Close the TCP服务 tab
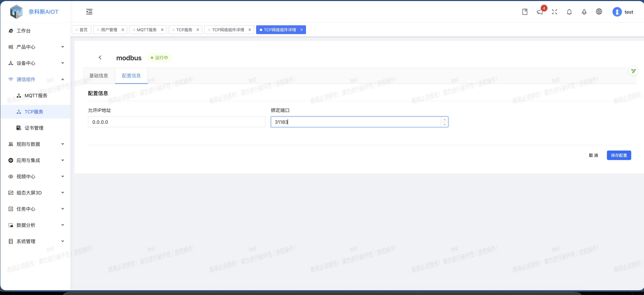 point(198,30)
